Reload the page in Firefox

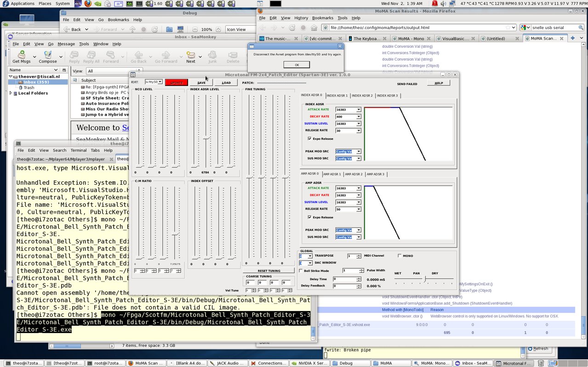[292, 28]
